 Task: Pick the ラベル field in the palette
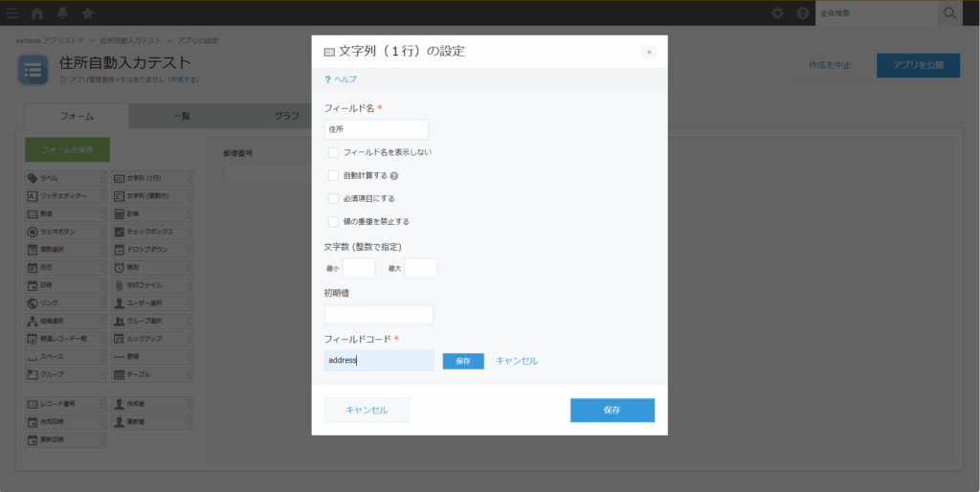[66, 178]
